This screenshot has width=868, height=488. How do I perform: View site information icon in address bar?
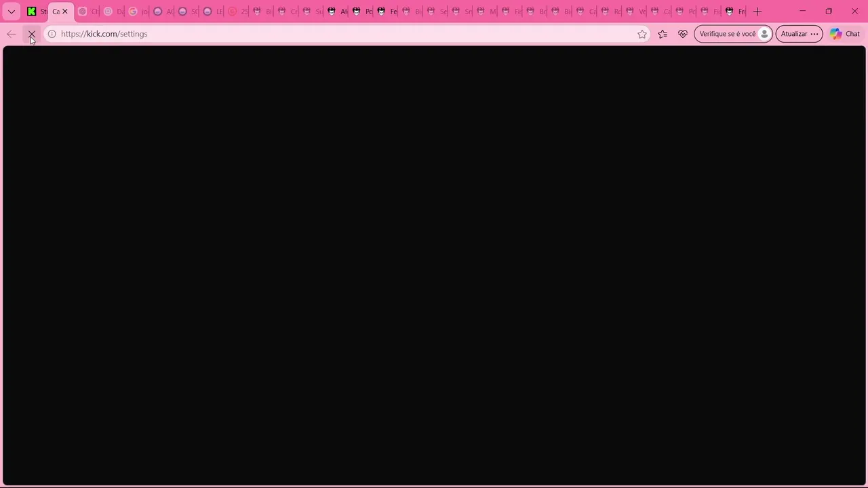coord(52,34)
